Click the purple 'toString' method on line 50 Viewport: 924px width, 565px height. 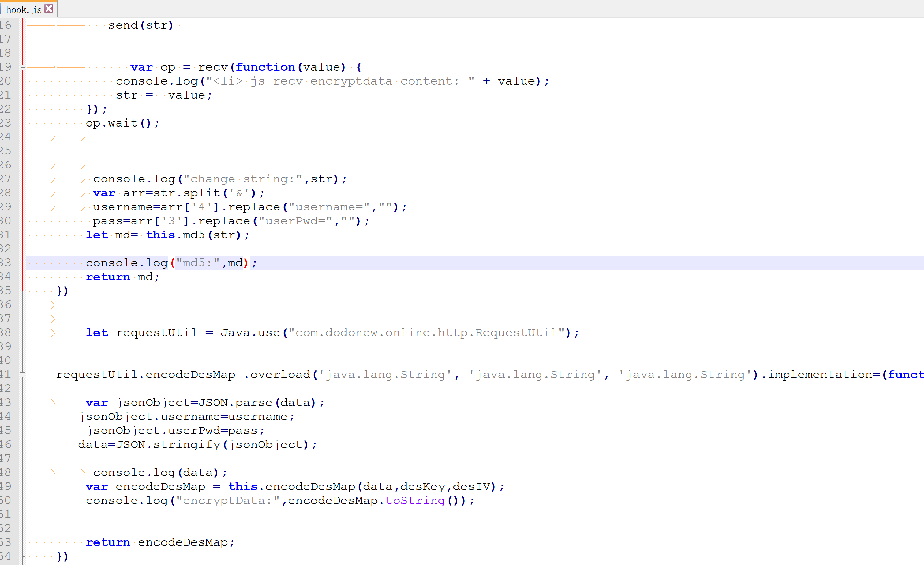(415, 501)
